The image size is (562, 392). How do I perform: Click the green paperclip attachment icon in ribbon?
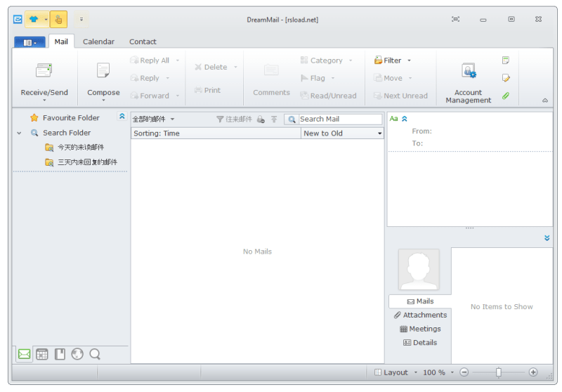[x=506, y=96]
